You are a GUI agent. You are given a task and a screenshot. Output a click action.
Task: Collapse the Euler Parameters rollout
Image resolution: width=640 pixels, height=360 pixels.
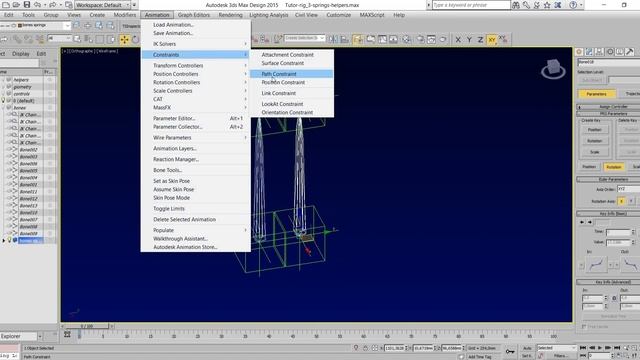(x=608, y=179)
